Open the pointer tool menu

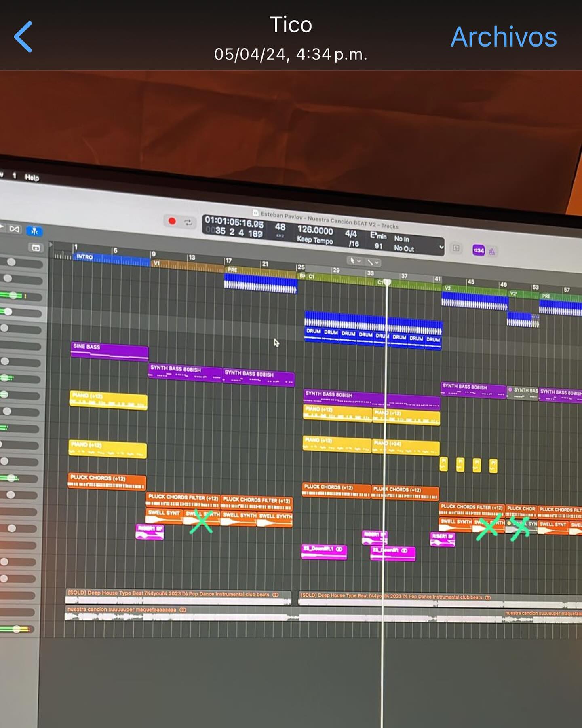pos(355,261)
